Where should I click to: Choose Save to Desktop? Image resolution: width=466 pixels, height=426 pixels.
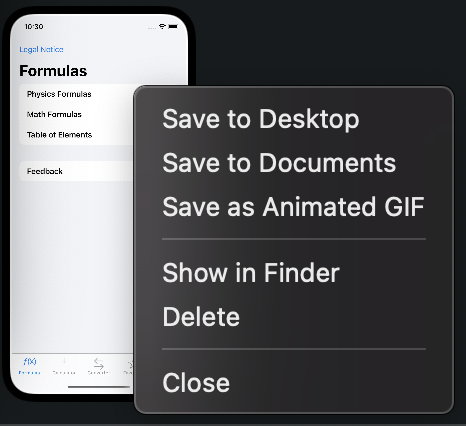click(261, 119)
